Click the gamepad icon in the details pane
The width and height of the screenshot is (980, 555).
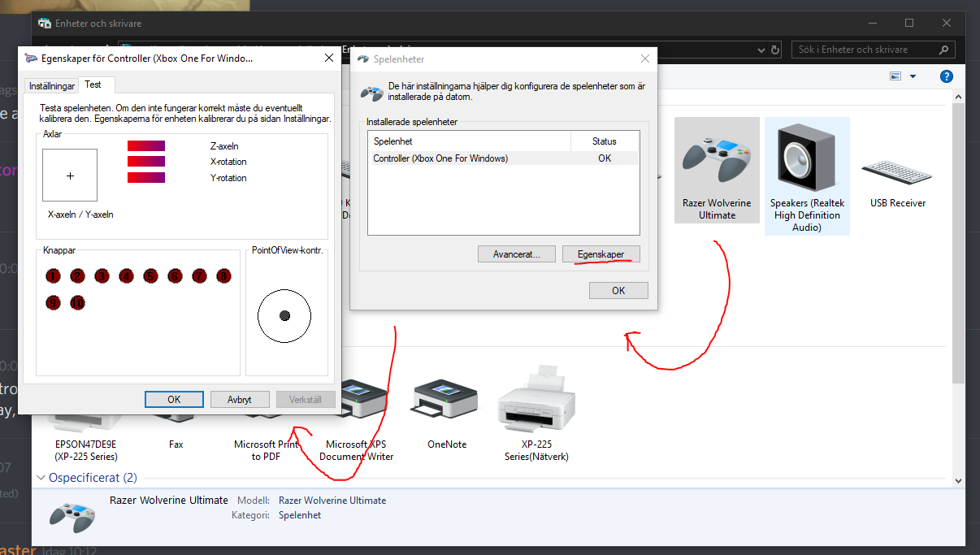[72, 516]
